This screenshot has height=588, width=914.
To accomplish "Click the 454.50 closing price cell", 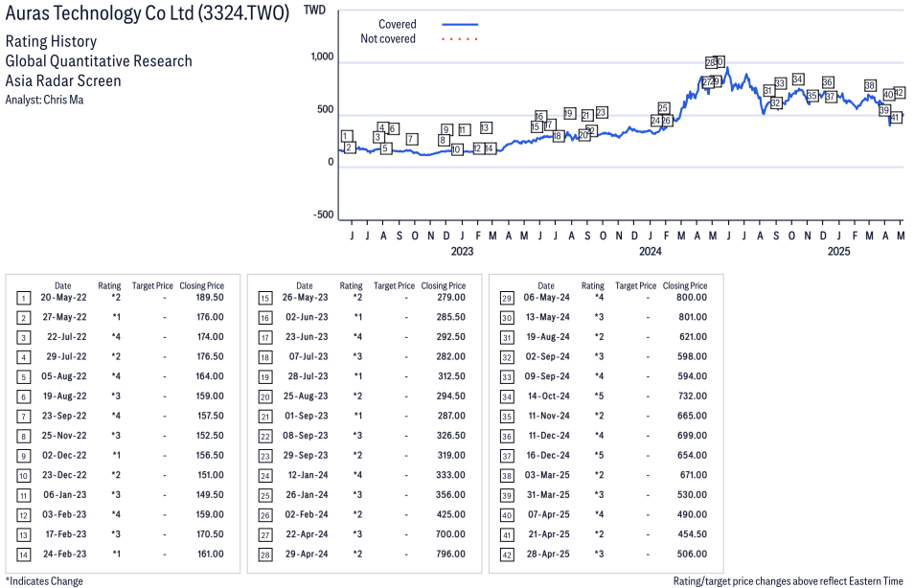I will pos(693,534).
